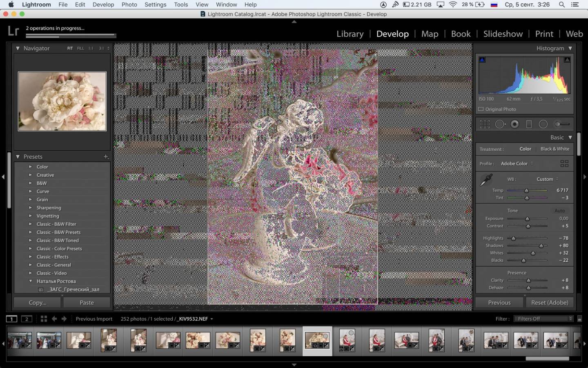
Task: Select the Radial Filter tool
Action: point(543,124)
